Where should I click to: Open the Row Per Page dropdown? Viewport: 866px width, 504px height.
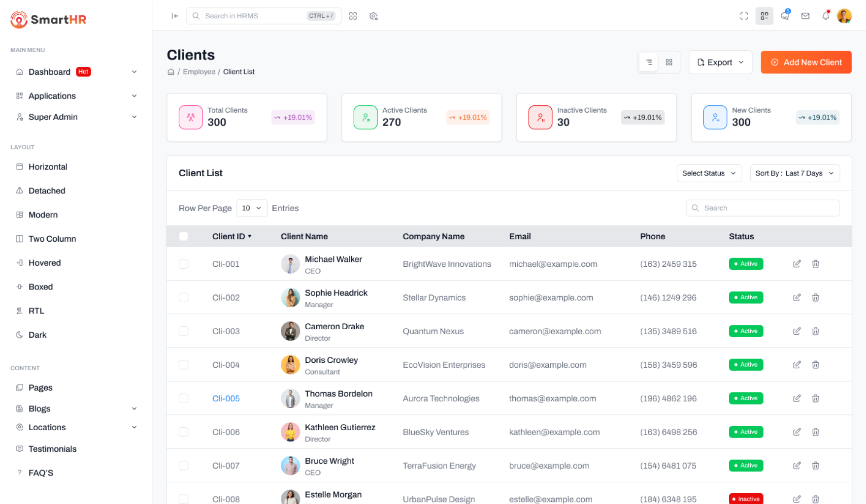click(x=252, y=208)
